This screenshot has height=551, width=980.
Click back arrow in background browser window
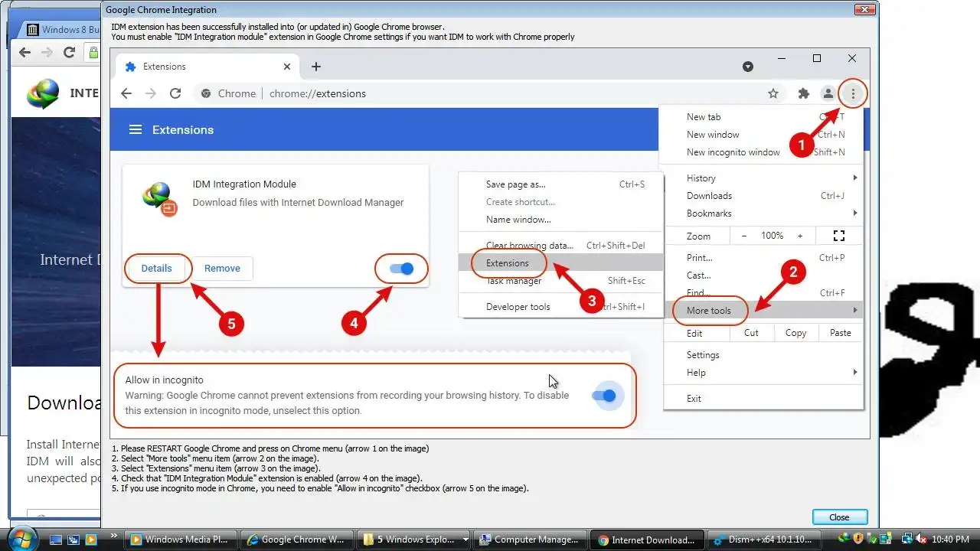[24, 52]
